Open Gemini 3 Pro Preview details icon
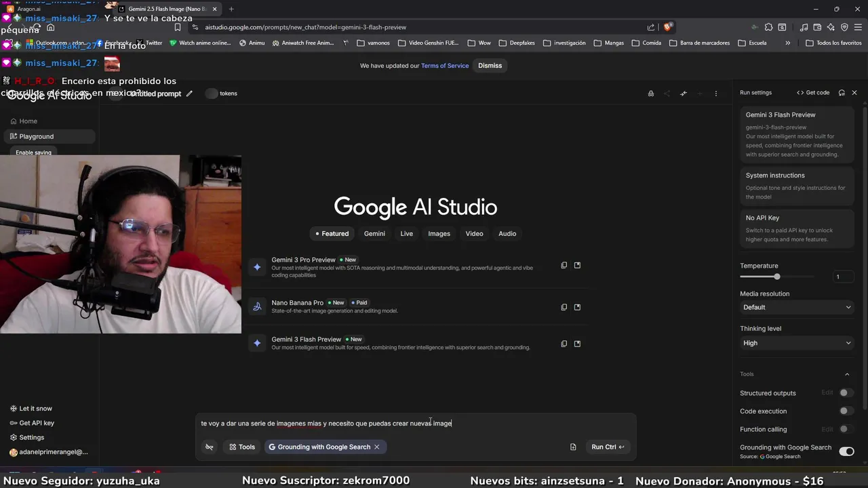Image resolution: width=868 pixels, height=488 pixels. tap(578, 265)
